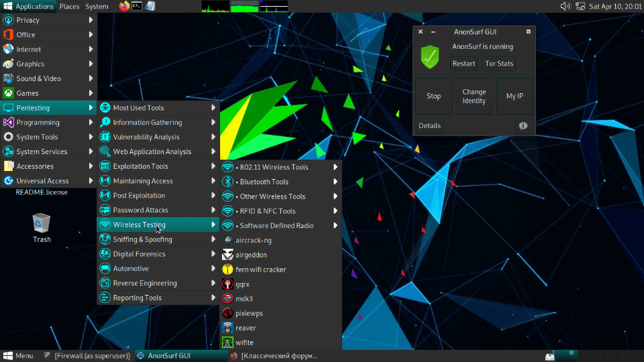Switch to Классический форум taskbar window
This screenshot has height=362, width=644.
[274, 355]
